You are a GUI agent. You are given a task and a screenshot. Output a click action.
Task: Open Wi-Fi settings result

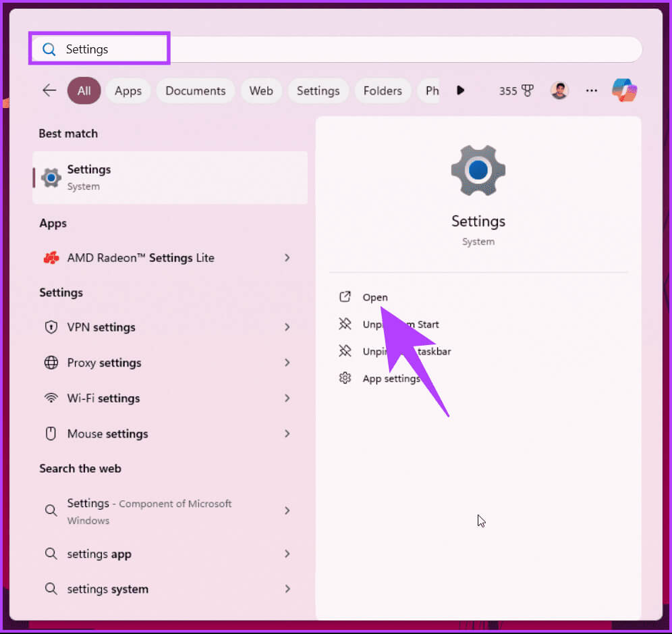point(170,398)
